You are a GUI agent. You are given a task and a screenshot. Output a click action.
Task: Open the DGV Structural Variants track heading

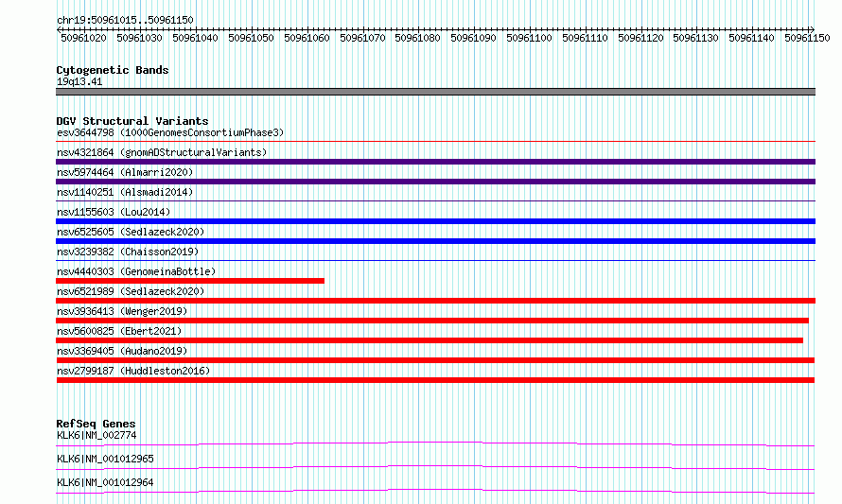click(x=132, y=121)
